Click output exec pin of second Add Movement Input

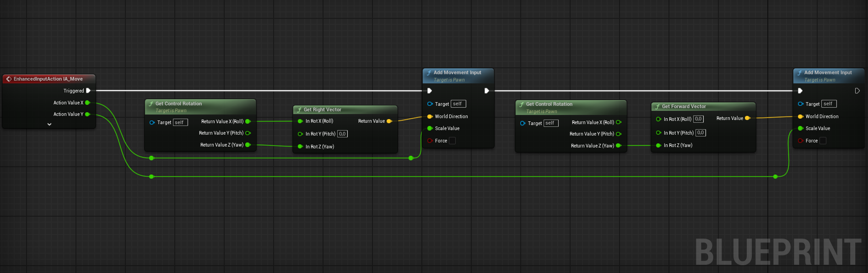[x=857, y=91]
